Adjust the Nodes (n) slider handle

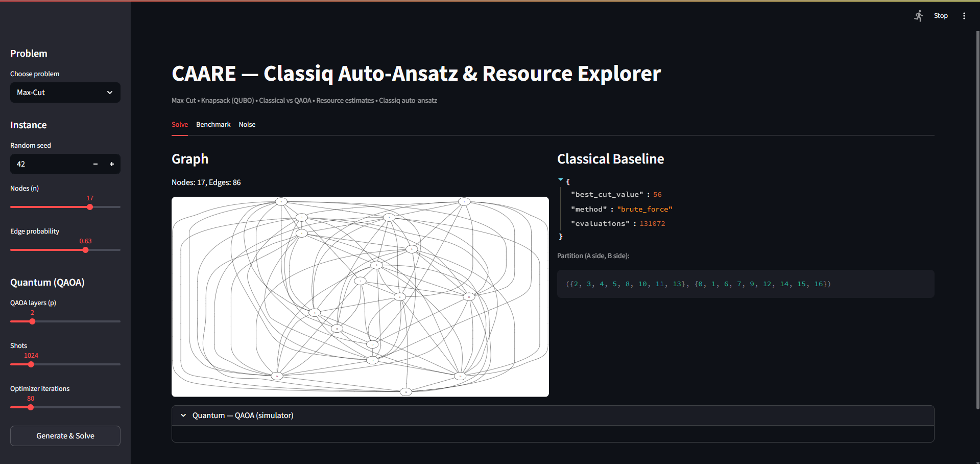click(90, 207)
